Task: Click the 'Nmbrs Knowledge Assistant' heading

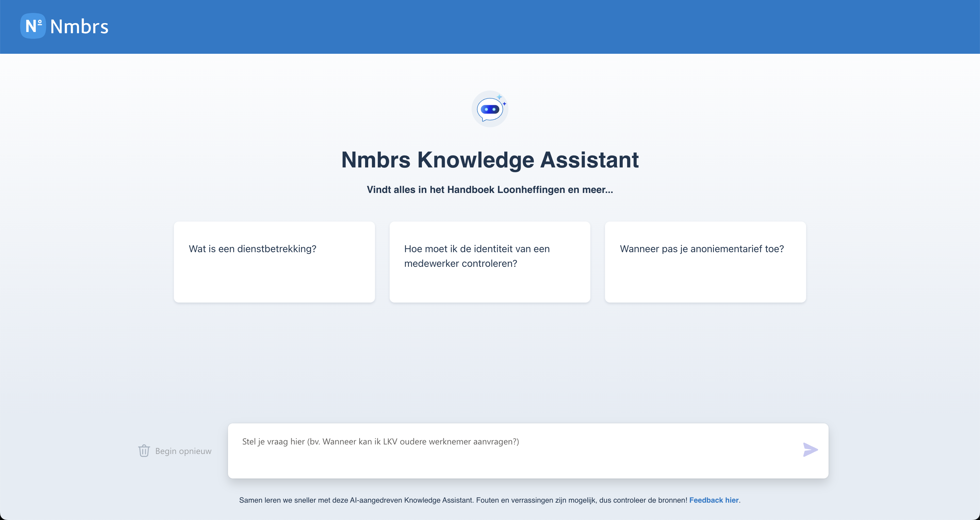Action: [490, 160]
